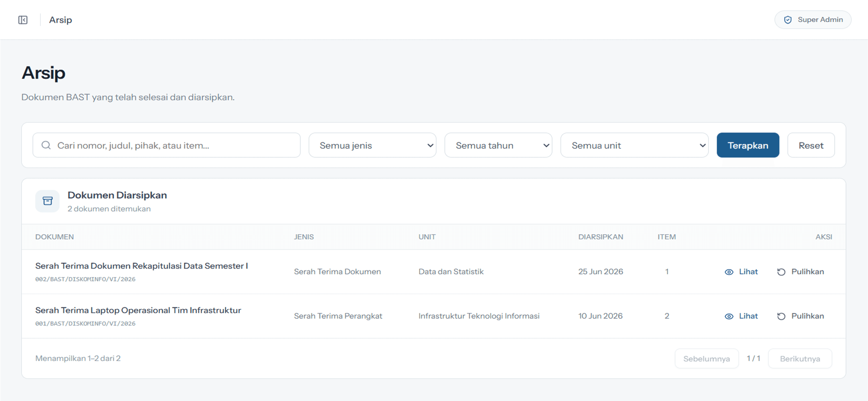Go to previous page with Sebelumnya

tap(707, 359)
